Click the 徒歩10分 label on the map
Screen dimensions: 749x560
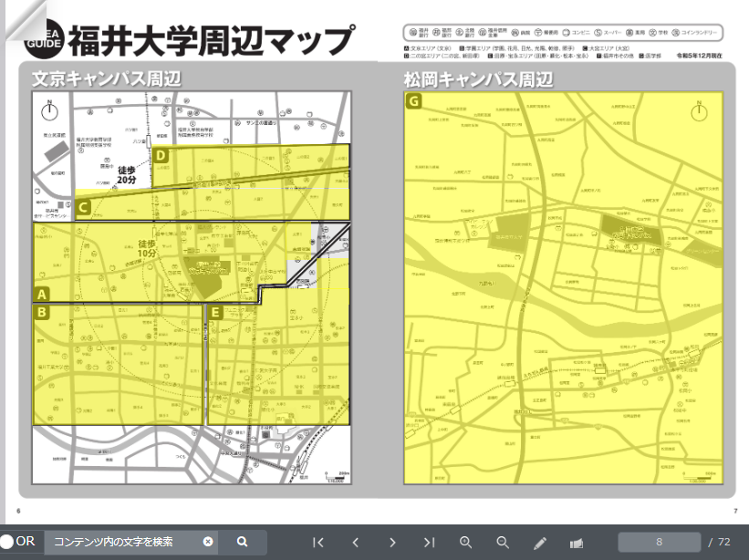(147, 249)
